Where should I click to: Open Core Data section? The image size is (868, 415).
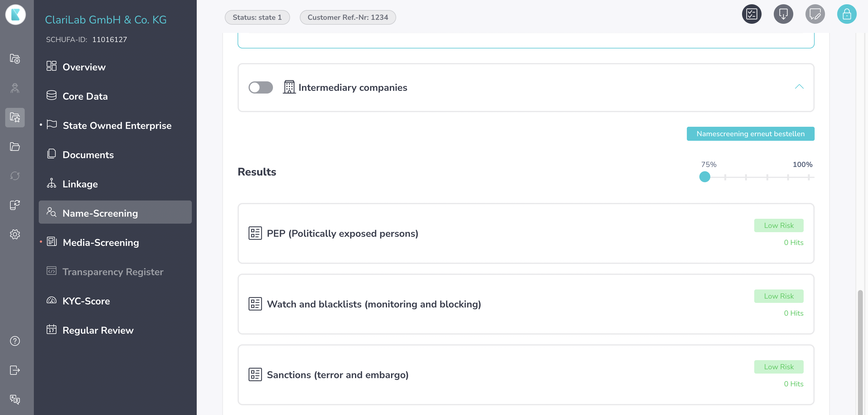coord(115,96)
